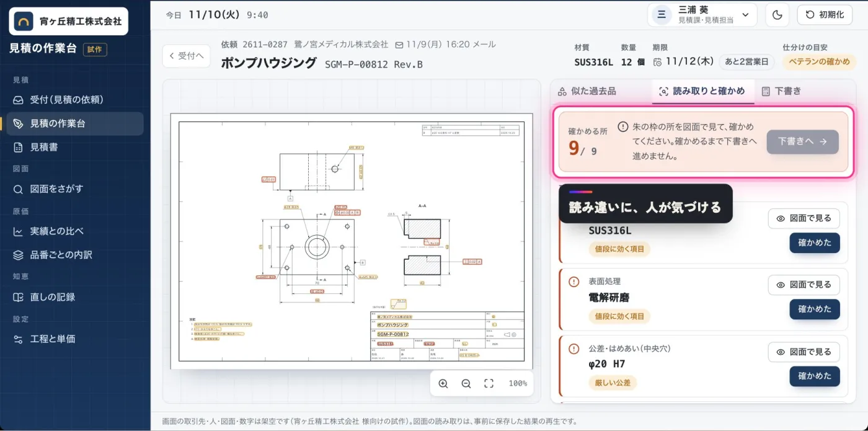Click the info icon in 確かめる所 banner
868x431 pixels.
tap(623, 127)
